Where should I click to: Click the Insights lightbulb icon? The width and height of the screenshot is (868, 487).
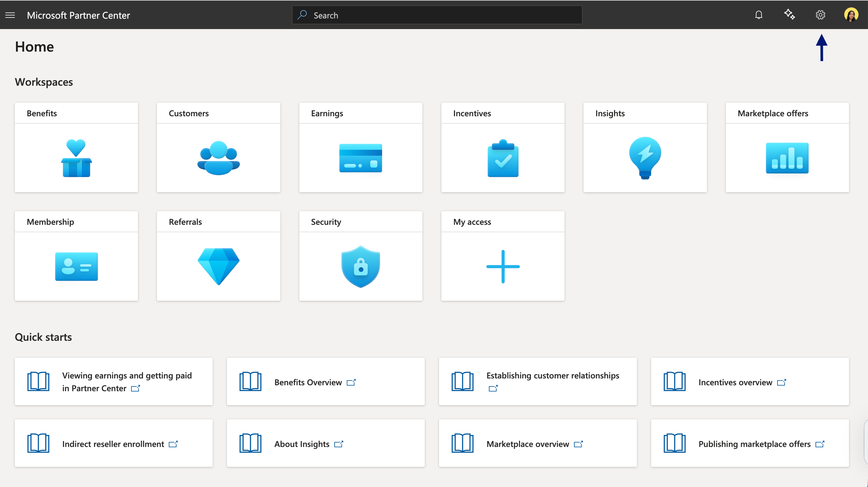(645, 158)
